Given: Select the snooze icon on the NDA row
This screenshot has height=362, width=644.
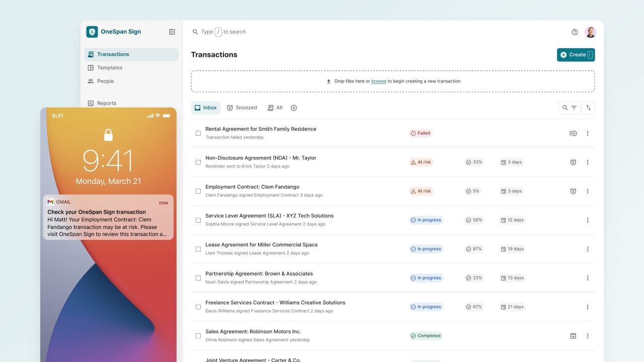Looking at the screenshot, I should (573, 162).
